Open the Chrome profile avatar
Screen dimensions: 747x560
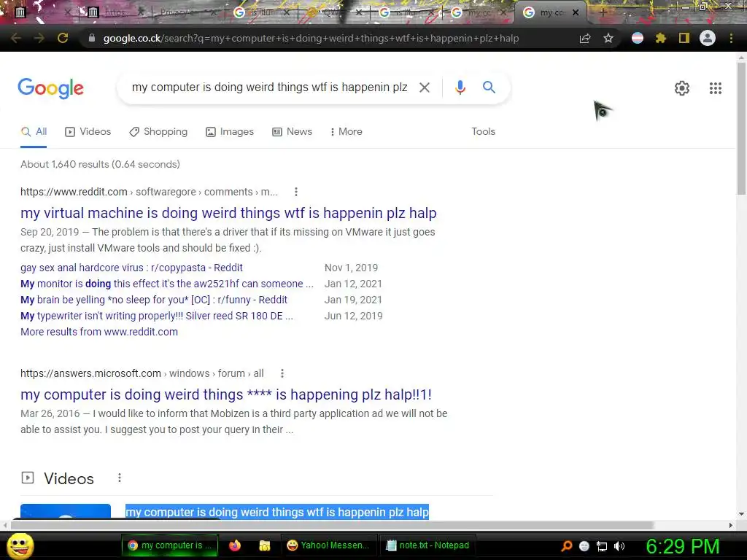pos(708,38)
